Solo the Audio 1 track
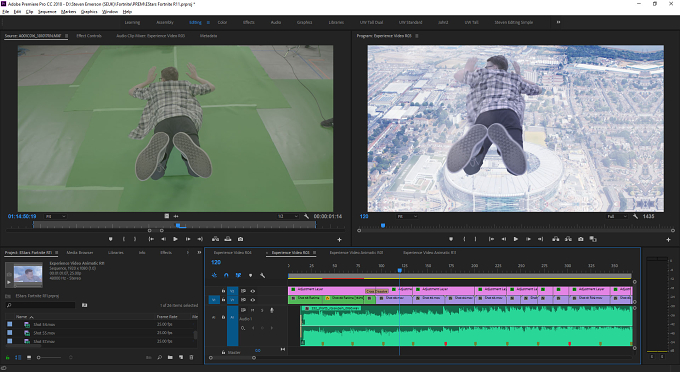The height and width of the screenshot is (372, 680). pyautogui.click(x=262, y=310)
